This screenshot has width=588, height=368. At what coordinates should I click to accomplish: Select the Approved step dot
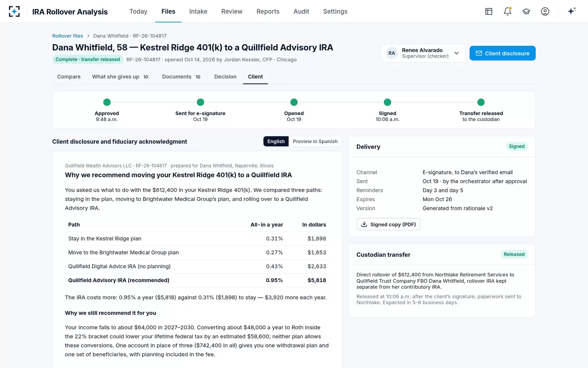click(x=107, y=102)
